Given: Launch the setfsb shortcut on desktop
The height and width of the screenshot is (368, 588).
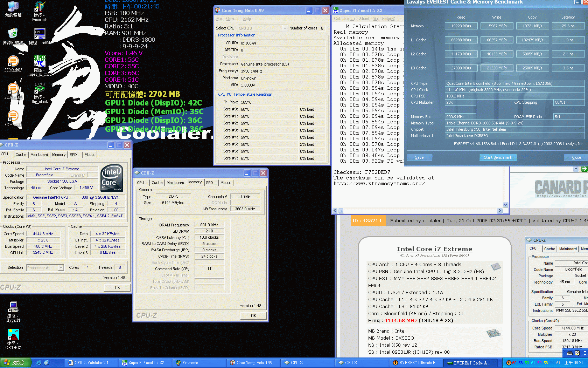Looking at the screenshot, I should (40, 34).
